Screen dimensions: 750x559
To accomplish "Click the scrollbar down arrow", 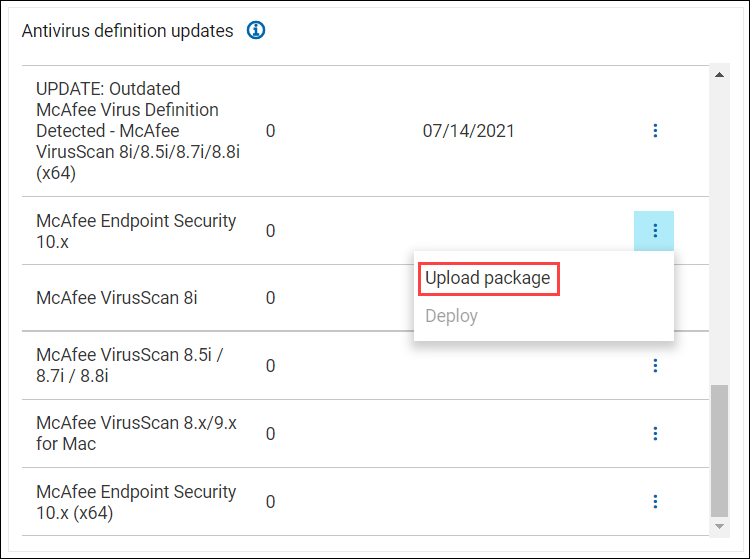I will click(x=719, y=525).
